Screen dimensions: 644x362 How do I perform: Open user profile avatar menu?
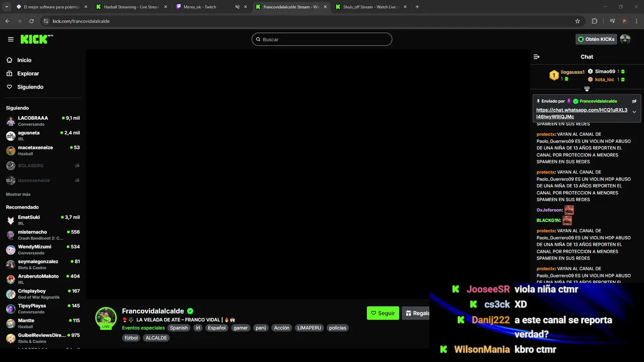625,39
